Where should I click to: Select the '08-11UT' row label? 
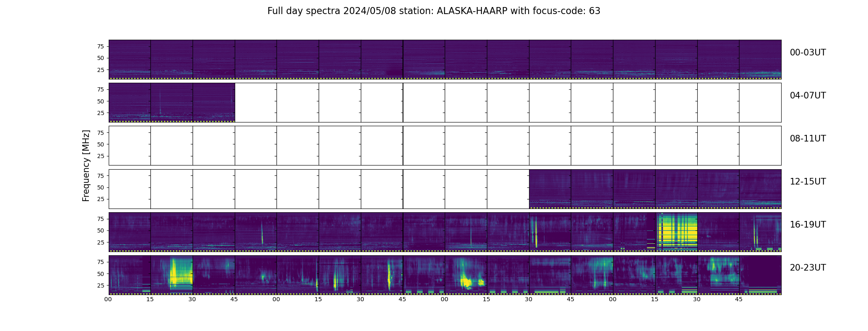tap(808, 139)
